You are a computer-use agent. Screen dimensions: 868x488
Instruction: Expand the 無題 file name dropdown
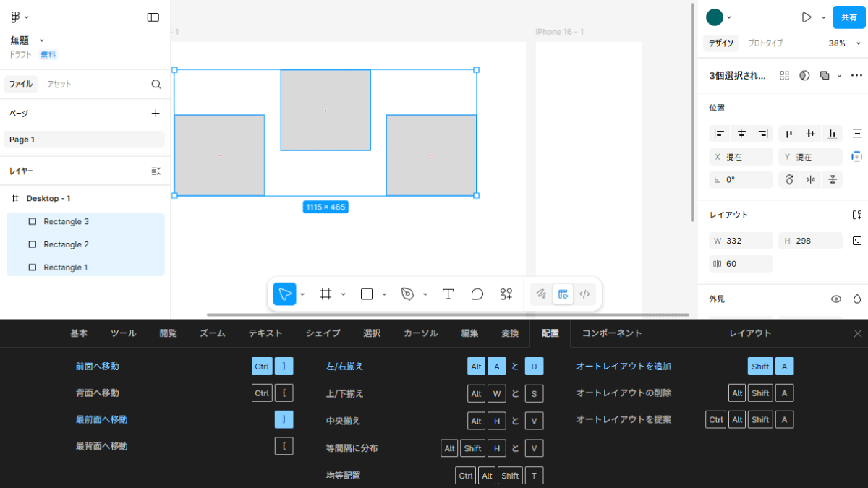coord(41,40)
